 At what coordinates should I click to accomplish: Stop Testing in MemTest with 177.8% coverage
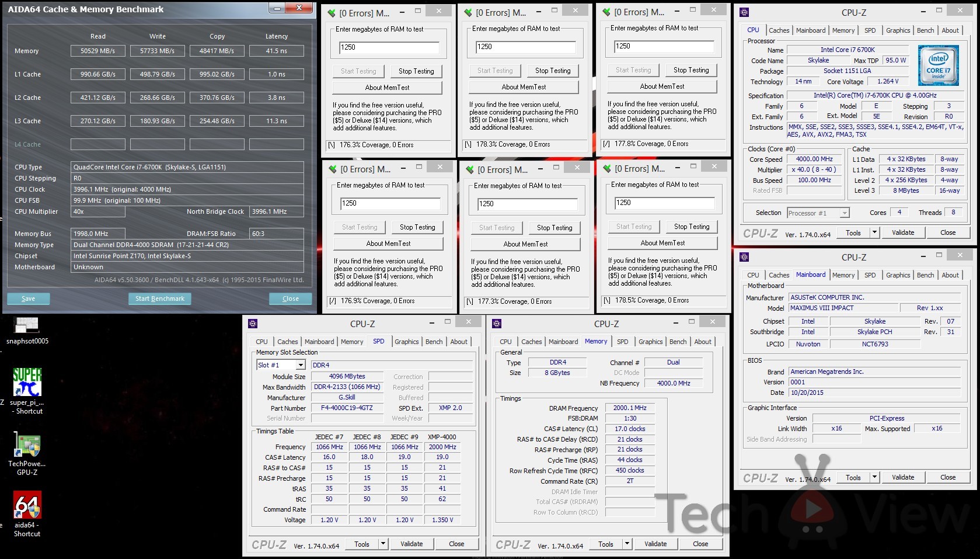click(691, 70)
